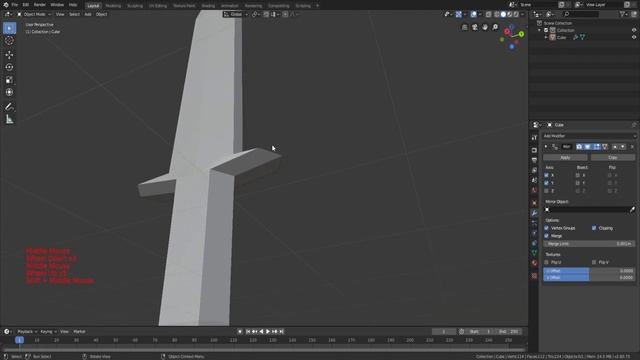This screenshot has width=640, height=360.
Task: Open the Object Data green triangle tab
Action: pos(534,253)
